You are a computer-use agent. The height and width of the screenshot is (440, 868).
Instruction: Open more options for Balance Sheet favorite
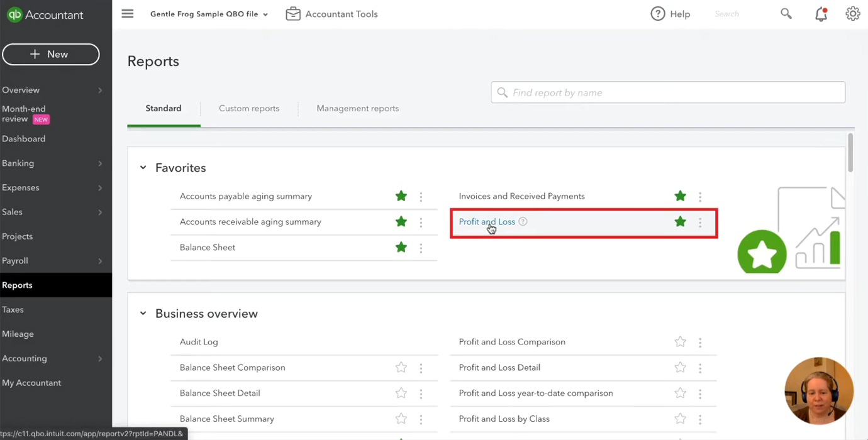tap(421, 248)
